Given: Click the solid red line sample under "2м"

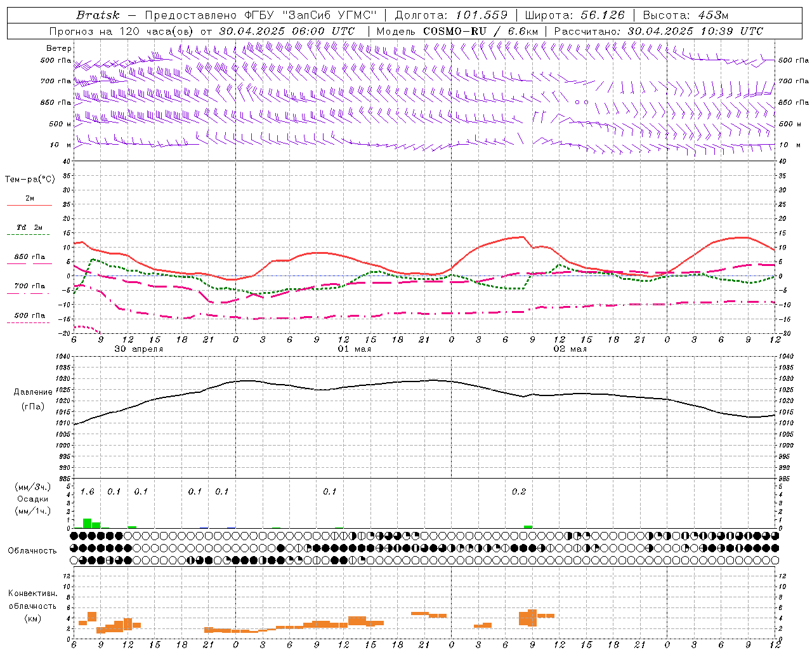Looking at the screenshot, I should (29, 205).
